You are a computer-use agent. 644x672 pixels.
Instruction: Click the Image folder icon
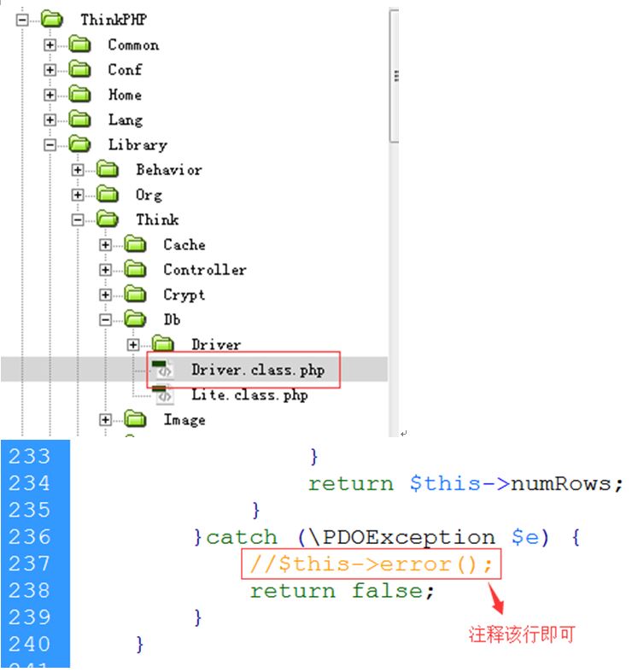pyautogui.click(x=136, y=419)
